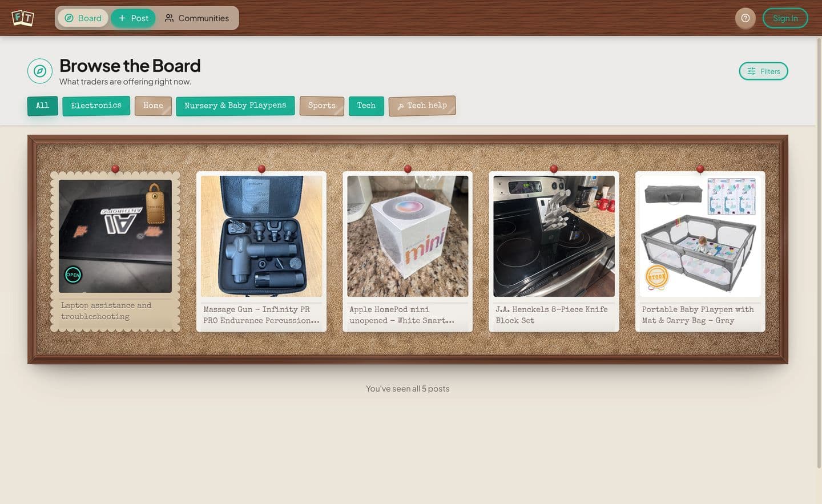
Task: Click the red pushpin above knife block post
Action: (x=554, y=169)
